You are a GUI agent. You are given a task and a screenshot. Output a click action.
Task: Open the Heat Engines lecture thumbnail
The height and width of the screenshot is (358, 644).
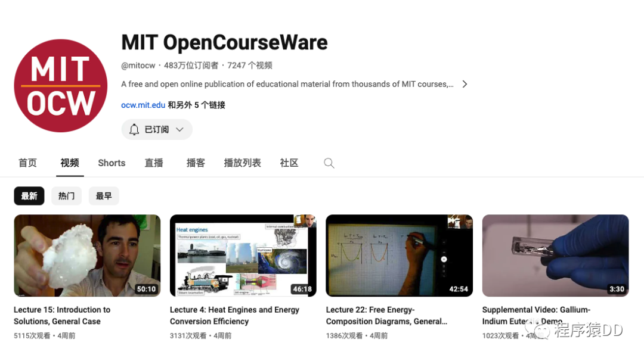pyautogui.click(x=243, y=256)
